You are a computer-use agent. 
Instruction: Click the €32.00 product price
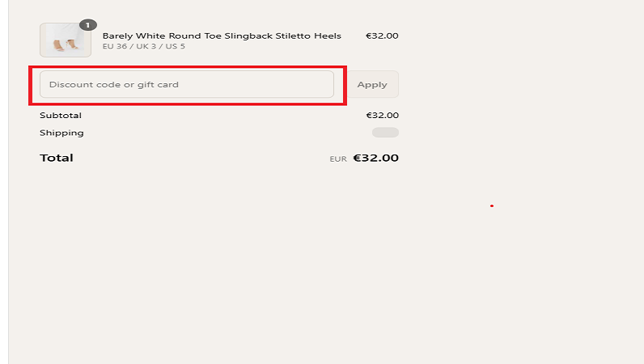coord(382,36)
